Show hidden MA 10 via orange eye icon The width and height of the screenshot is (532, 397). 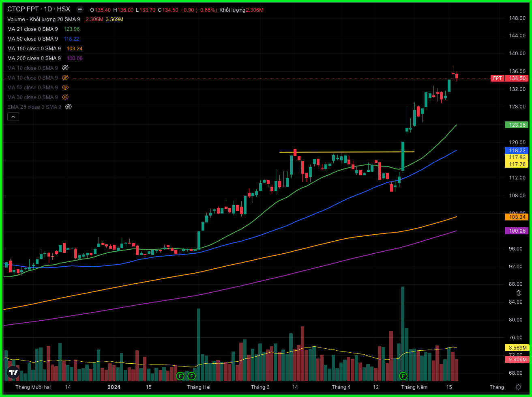point(65,78)
